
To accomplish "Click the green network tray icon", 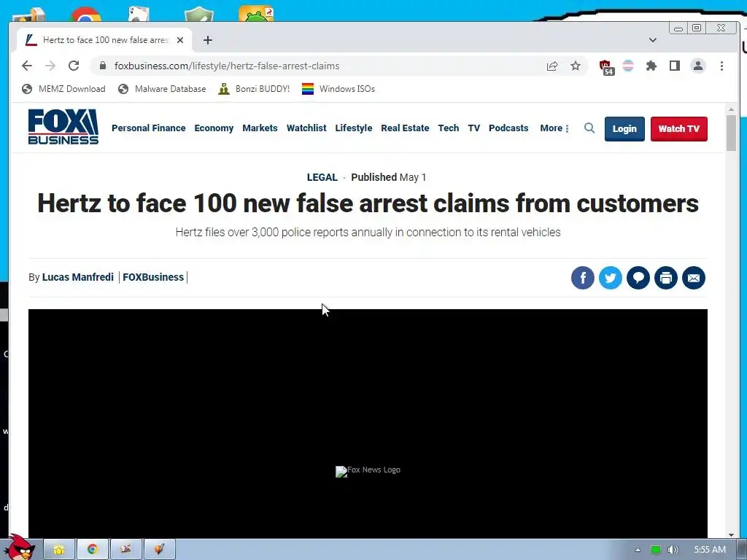I will pyautogui.click(x=656, y=550).
